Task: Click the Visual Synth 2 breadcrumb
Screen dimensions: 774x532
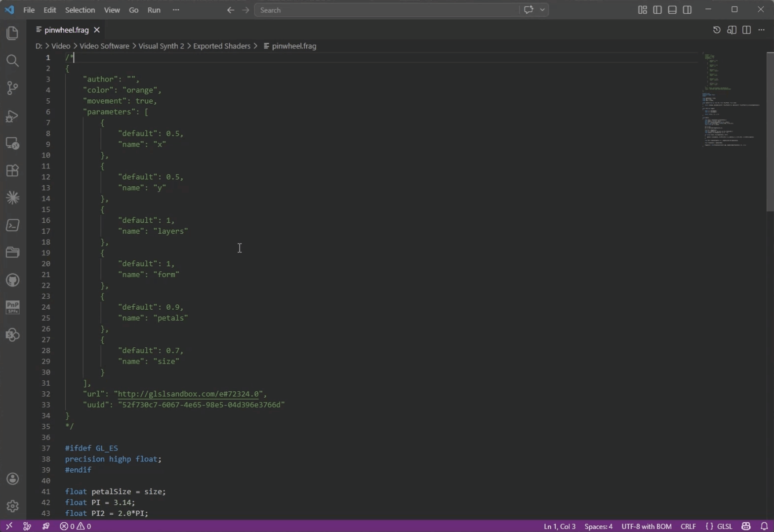Action: tap(161, 46)
